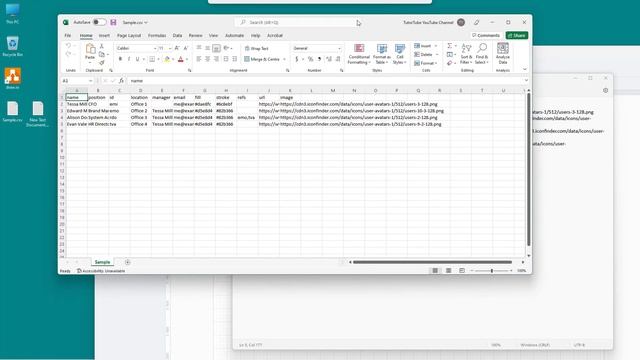640x360 pixels.
Task: Click the green Share button
Action: click(x=517, y=36)
